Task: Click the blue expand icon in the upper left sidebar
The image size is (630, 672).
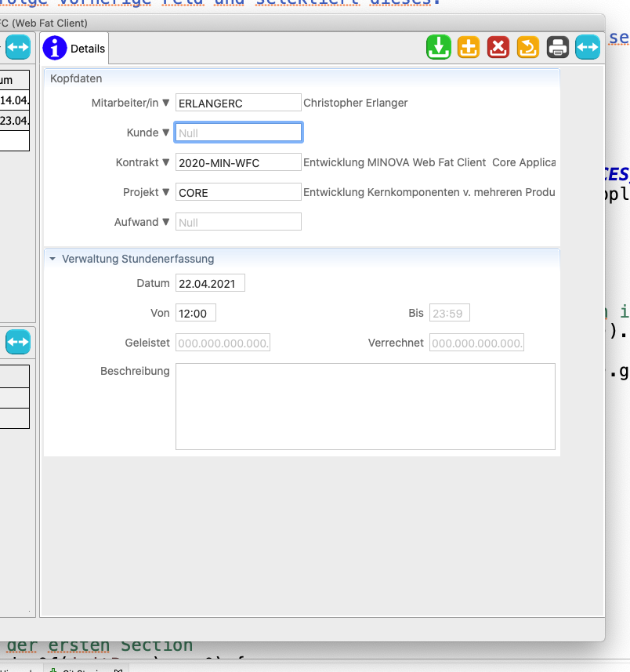Action: point(17,47)
